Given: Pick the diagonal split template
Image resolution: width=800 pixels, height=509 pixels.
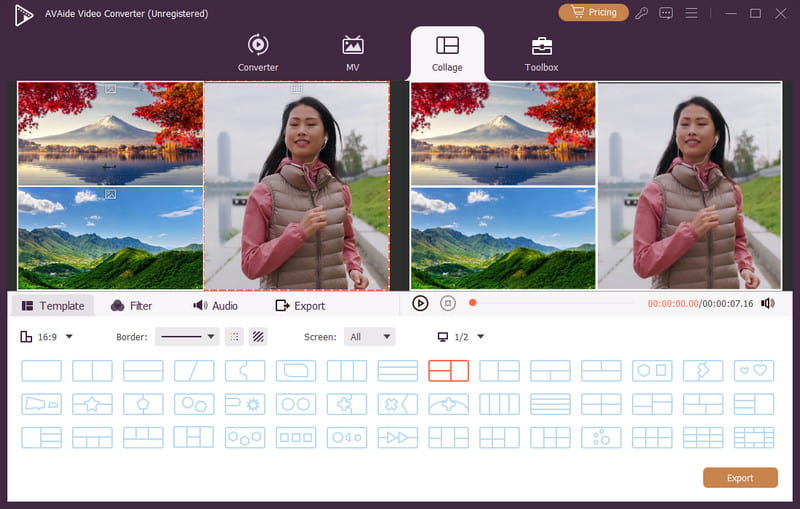Looking at the screenshot, I should [194, 371].
